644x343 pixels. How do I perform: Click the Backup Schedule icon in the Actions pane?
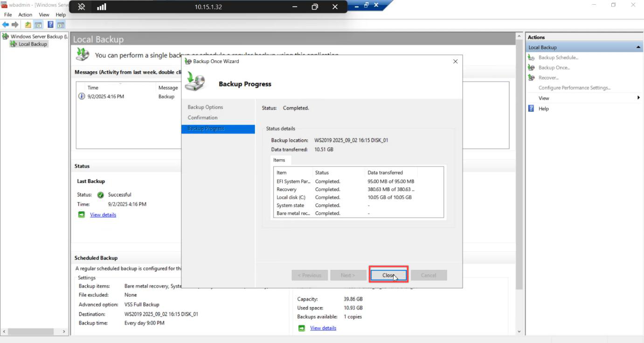[x=531, y=57]
